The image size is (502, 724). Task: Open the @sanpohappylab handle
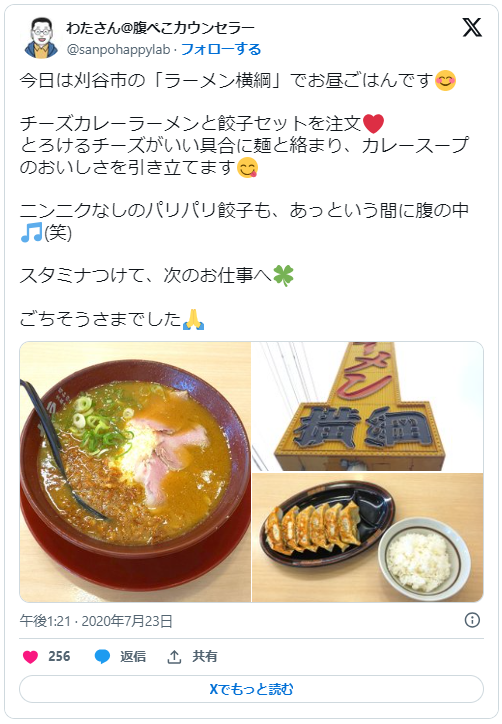[x=119, y=49]
